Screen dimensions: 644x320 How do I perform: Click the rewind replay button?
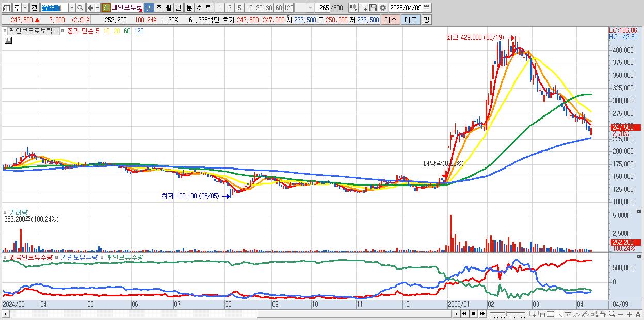pyautogui.click(x=464, y=314)
